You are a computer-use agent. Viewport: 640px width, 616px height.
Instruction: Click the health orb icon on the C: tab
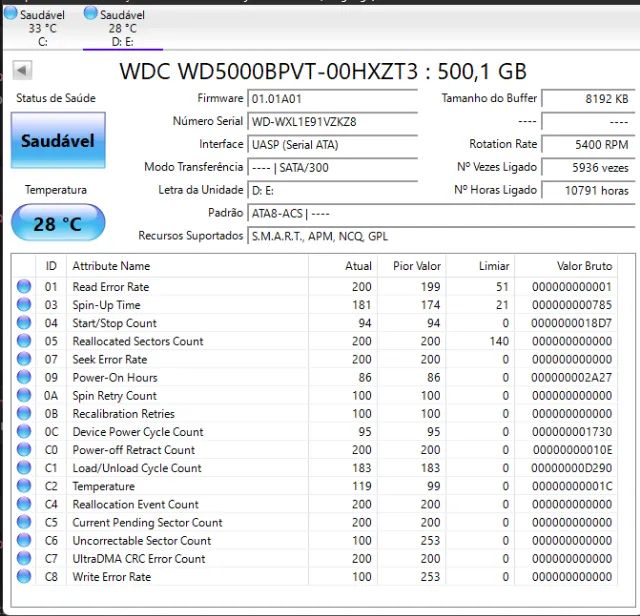[x=11, y=13]
